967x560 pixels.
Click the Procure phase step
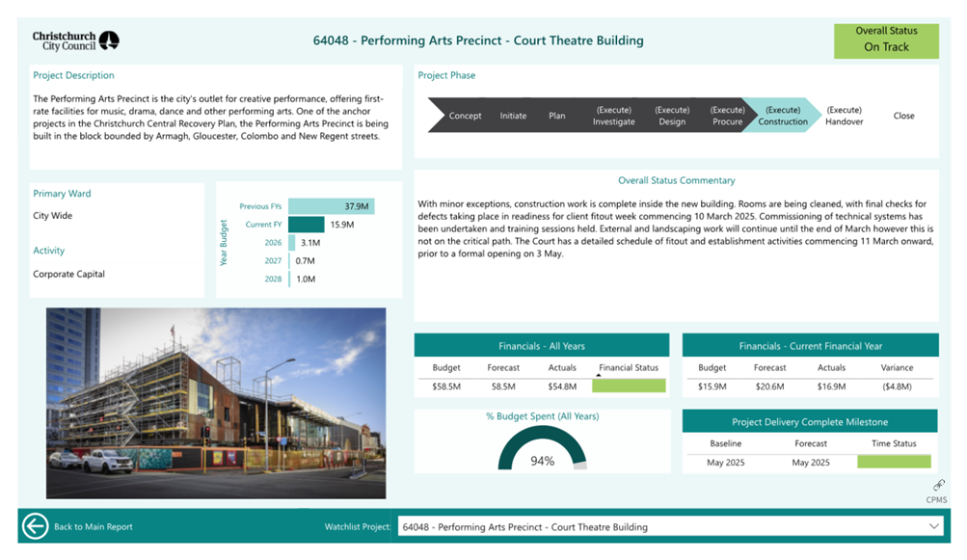point(727,116)
